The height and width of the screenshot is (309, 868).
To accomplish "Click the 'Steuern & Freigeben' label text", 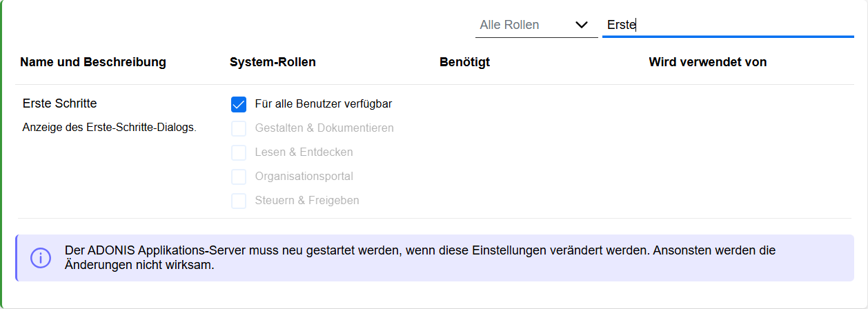I will (307, 201).
